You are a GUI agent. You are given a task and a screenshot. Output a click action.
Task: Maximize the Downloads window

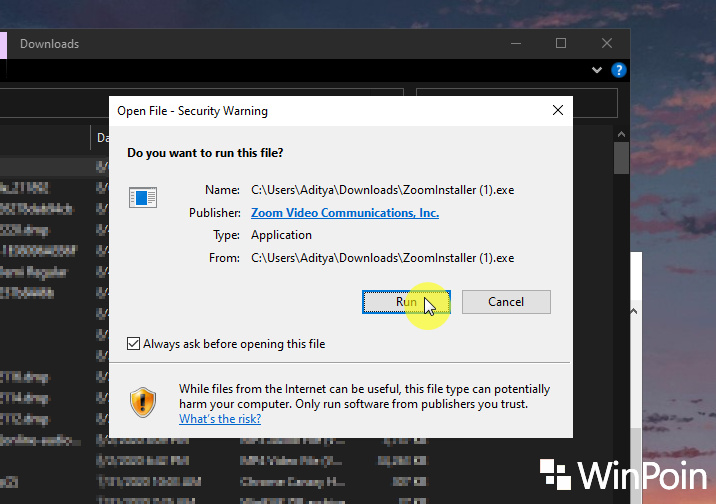coord(561,44)
